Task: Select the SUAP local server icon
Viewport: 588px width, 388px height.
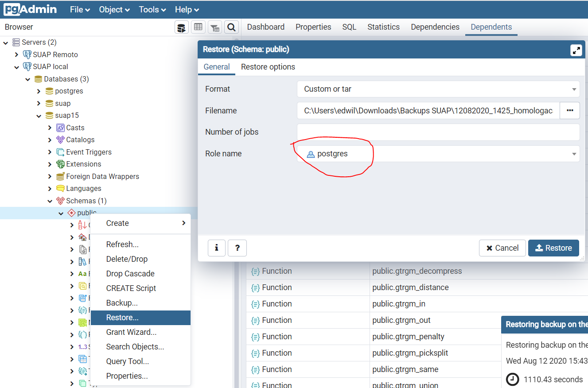Action: 27,67
